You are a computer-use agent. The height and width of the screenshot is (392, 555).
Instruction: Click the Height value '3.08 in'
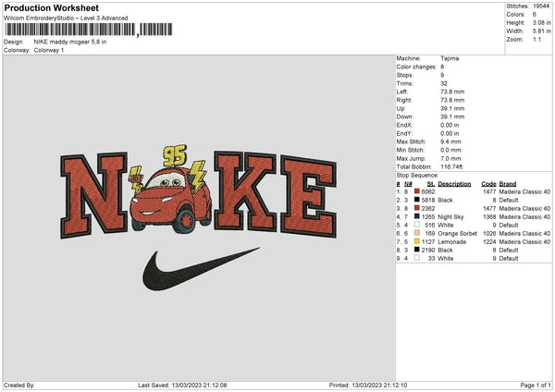pyautogui.click(x=541, y=22)
